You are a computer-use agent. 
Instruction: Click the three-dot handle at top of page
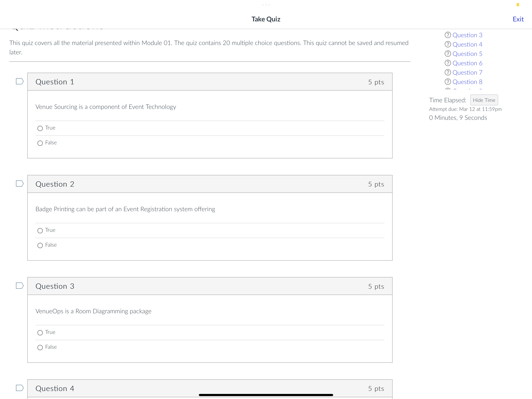(266, 4)
